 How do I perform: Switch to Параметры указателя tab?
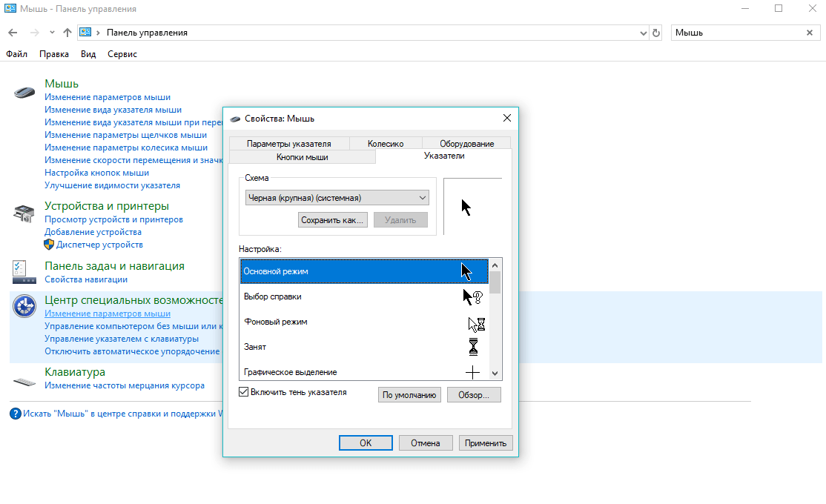(288, 143)
